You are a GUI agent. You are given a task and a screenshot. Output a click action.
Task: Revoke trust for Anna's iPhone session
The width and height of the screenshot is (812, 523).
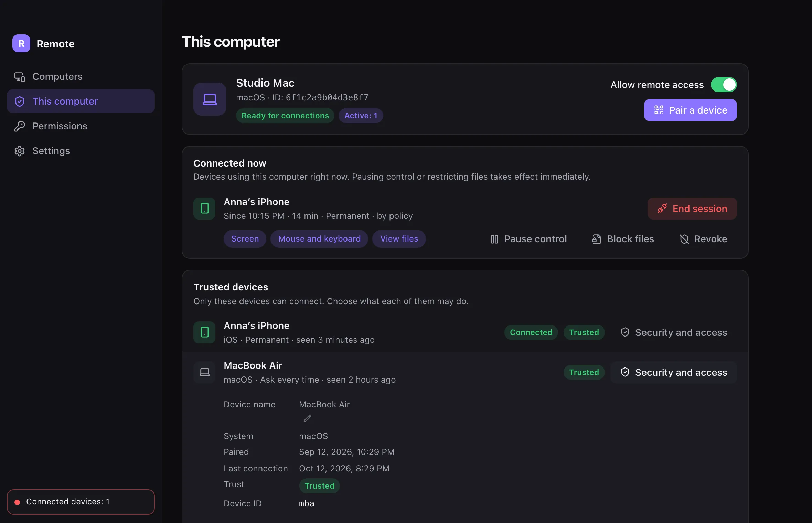pyautogui.click(x=704, y=239)
